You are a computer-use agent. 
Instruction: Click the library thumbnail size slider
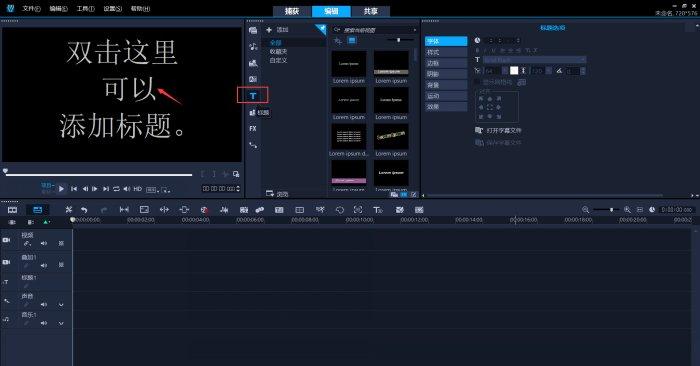(x=399, y=40)
